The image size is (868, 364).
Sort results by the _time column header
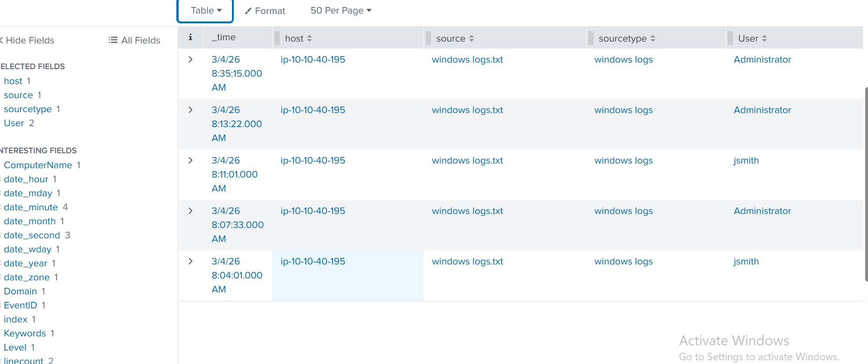[224, 37]
